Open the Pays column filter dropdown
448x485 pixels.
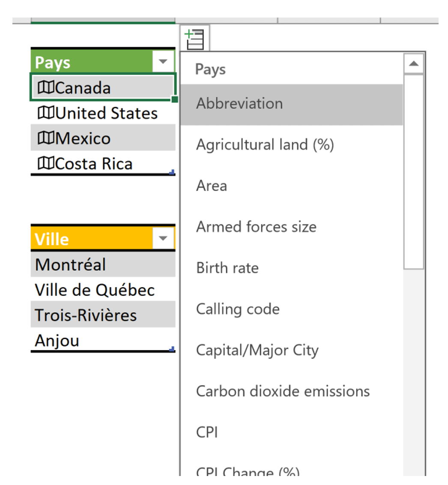click(163, 62)
